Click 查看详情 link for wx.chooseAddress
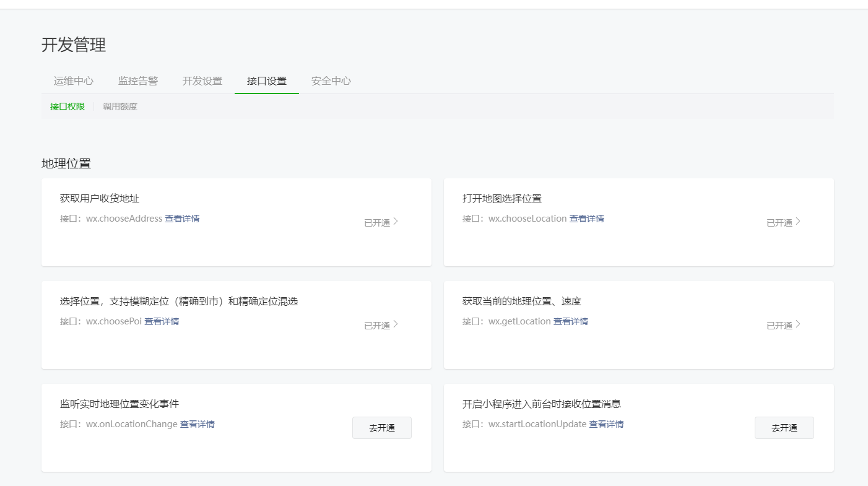This screenshot has width=868, height=486. [x=182, y=219]
